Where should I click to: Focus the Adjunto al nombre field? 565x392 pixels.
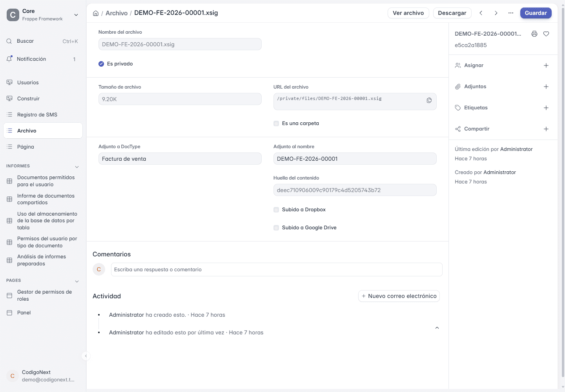355,159
